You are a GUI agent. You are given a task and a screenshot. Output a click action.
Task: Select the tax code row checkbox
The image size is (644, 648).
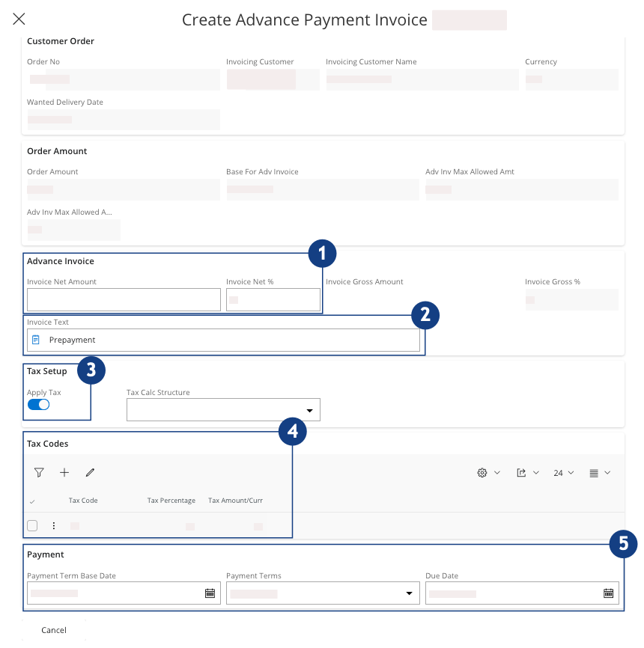(32, 526)
